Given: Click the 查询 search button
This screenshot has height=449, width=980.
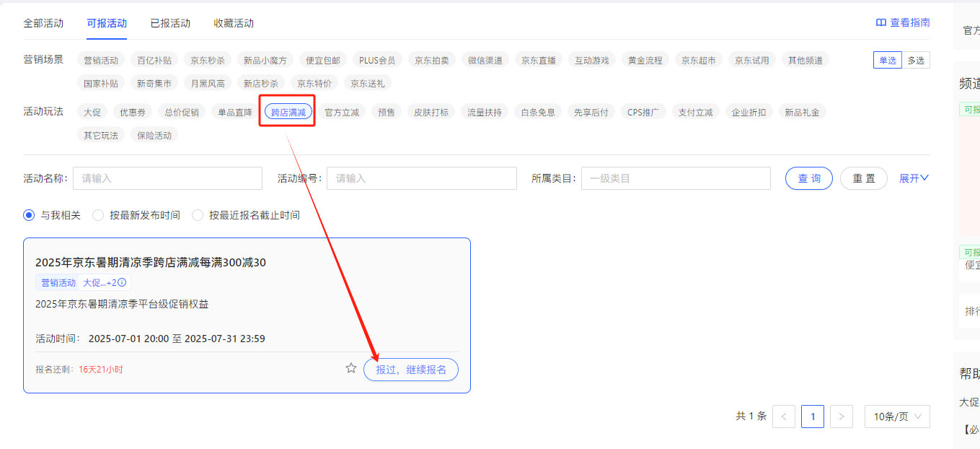Looking at the screenshot, I should [x=808, y=178].
